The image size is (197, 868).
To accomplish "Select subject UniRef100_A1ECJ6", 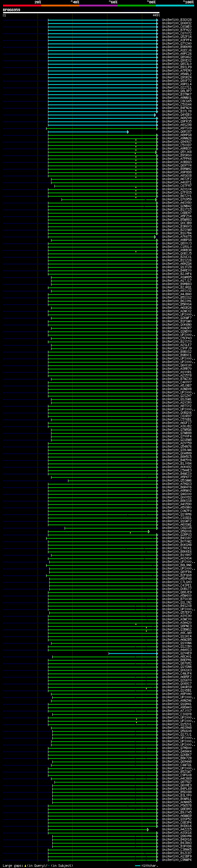I will tap(176, 50).
